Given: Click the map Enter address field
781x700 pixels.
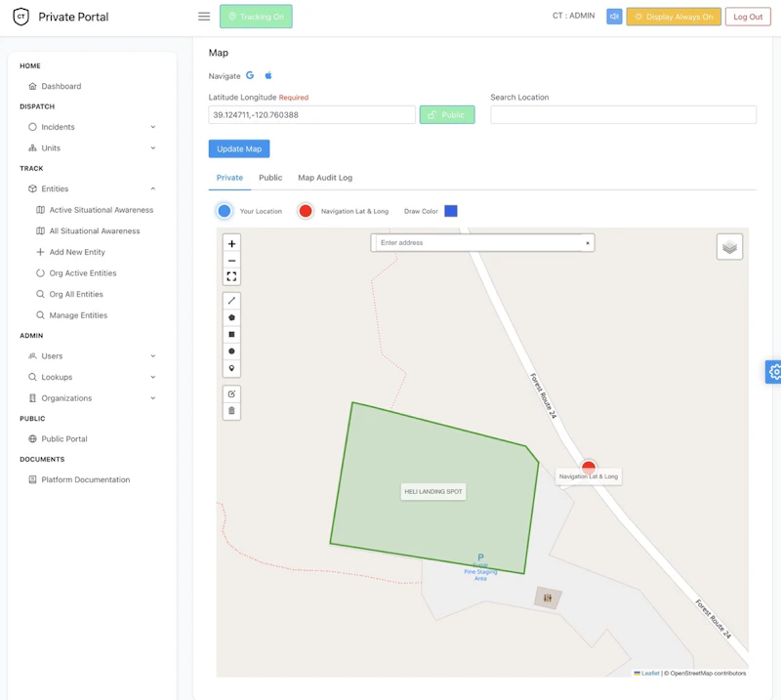Looking at the screenshot, I should [478, 243].
